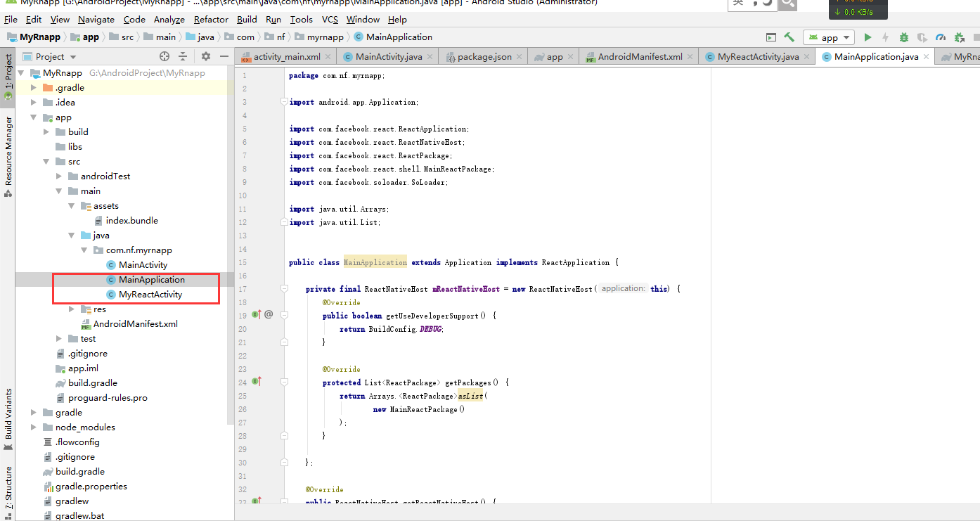
Task: Open the app run configuration dropdown
Action: point(829,37)
